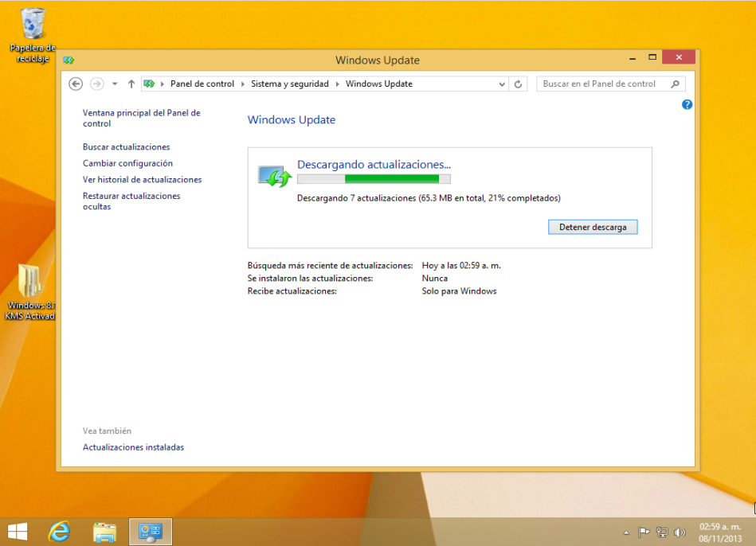
Task: Open the Papelera de reciclaje desktop icon
Action: [x=33, y=35]
